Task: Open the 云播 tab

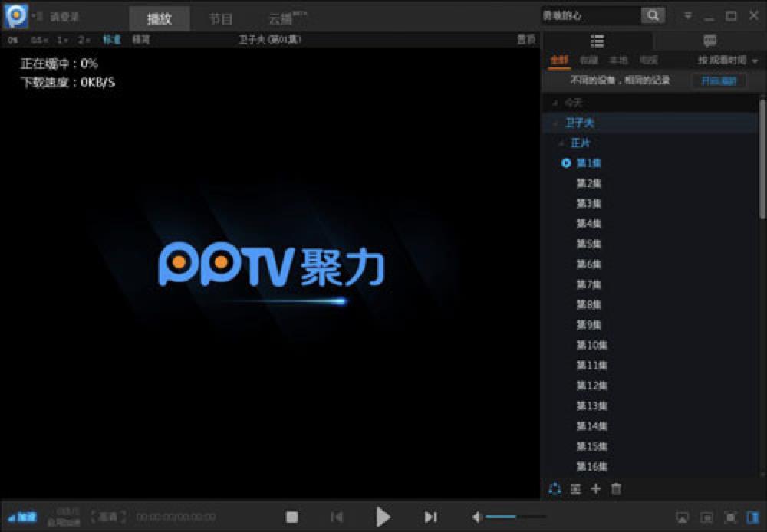Action: (282, 18)
